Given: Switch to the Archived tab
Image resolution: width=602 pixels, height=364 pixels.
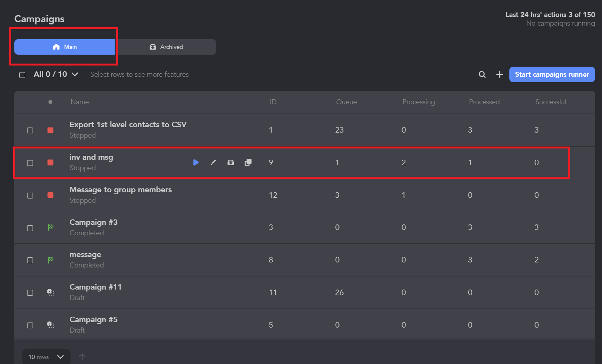Looking at the screenshot, I should 166,47.
